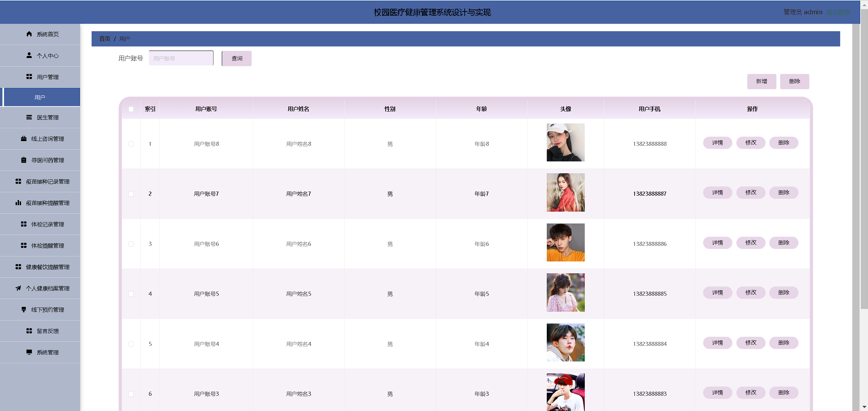This screenshot has width=868, height=411.
Task: Toggle the select-all checkbox in table header
Action: [x=131, y=109]
